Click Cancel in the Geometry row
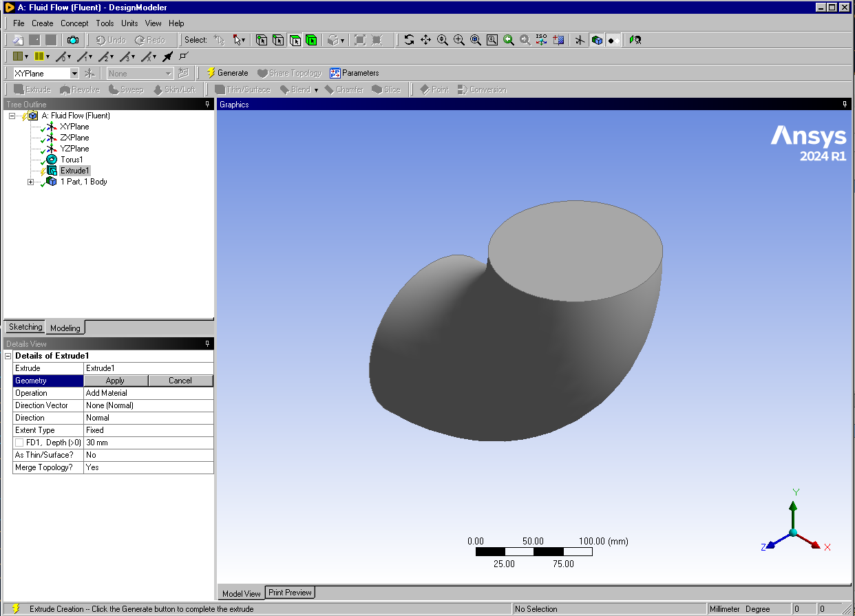This screenshot has height=616, width=855. pyautogui.click(x=180, y=381)
